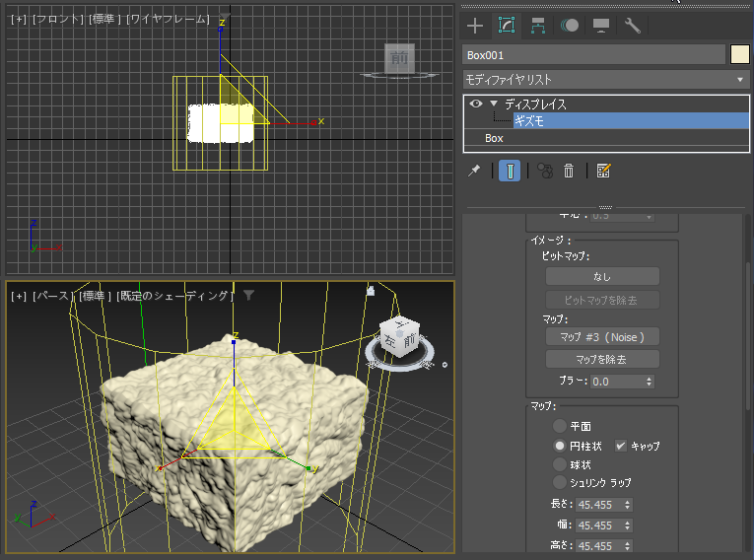This screenshot has width=754, height=560.
Task: Click the front viewport filter funnel icon
Action: coord(225,18)
